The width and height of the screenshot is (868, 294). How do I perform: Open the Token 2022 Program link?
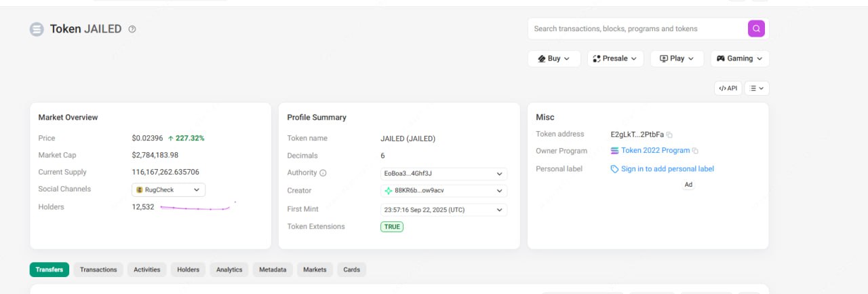(x=655, y=151)
